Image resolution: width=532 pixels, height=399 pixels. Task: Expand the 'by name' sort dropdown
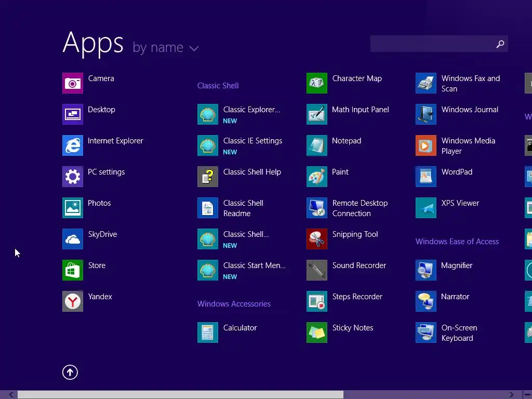(165, 47)
